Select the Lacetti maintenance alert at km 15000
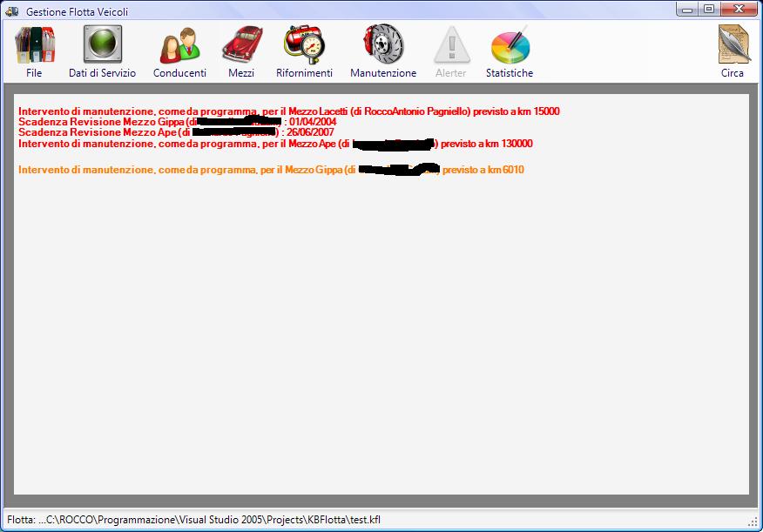 point(289,111)
